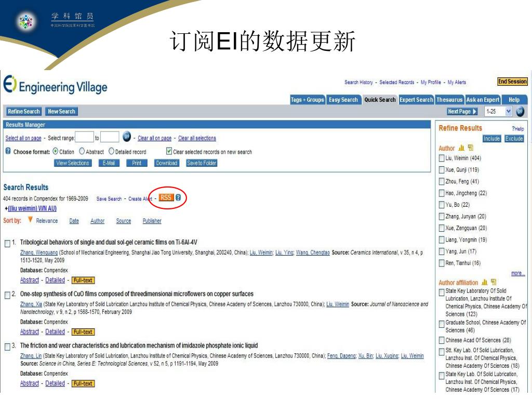Tick the checkbox for result 1

(x=7, y=244)
